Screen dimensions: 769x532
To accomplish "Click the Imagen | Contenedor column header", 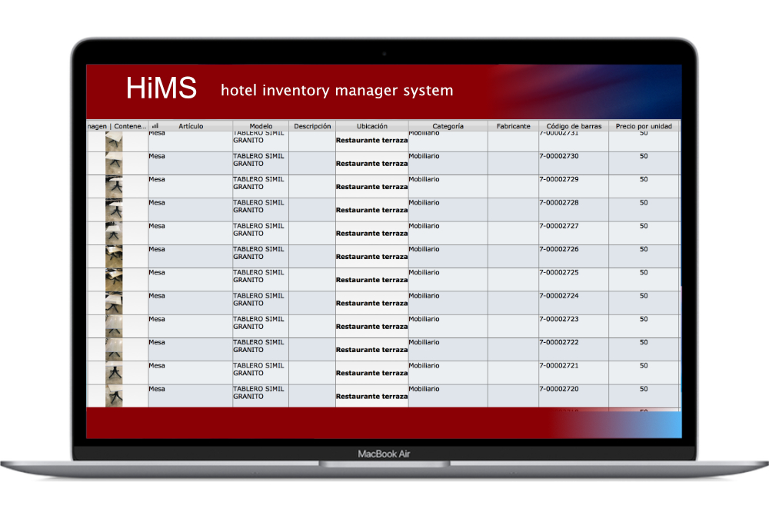I will pyautogui.click(x=116, y=126).
